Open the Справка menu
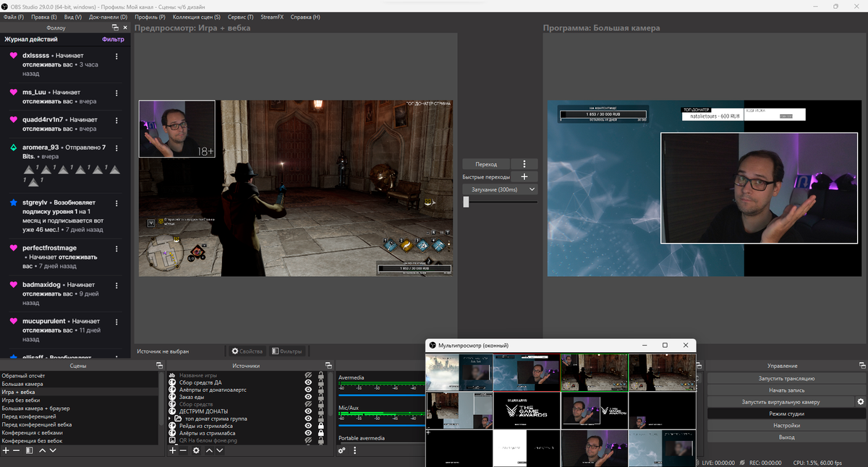This screenshot has height=467, width=868. [x=305, y=17]
